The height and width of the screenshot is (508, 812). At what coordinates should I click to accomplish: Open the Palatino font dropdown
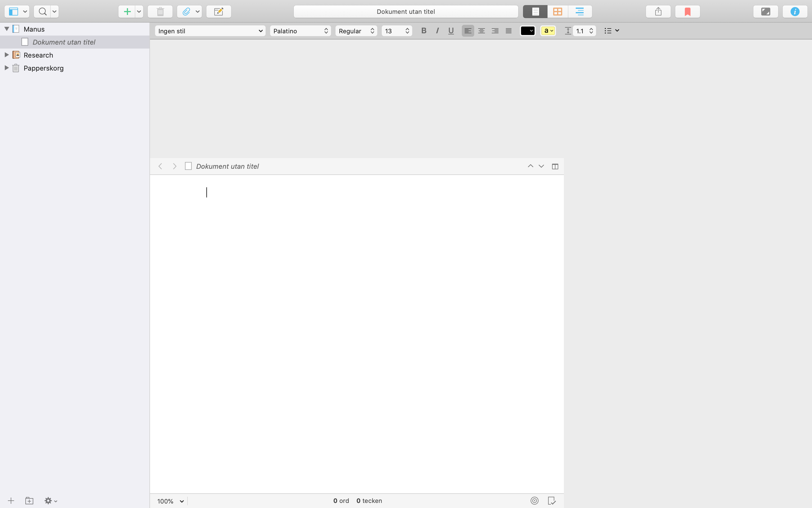(x=300, y=31)
